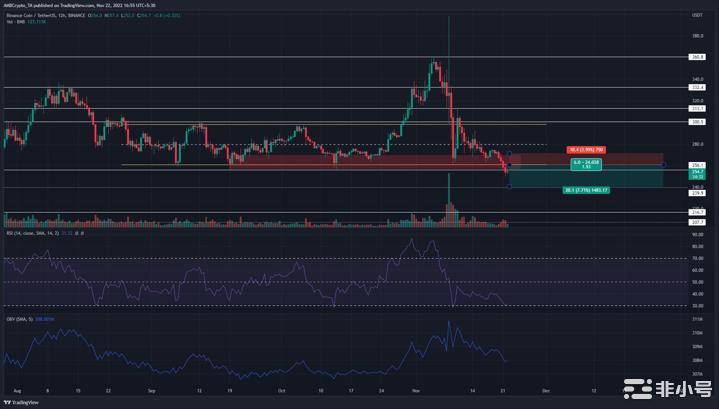Click the USDT currency label on price axis

[698, 15]
